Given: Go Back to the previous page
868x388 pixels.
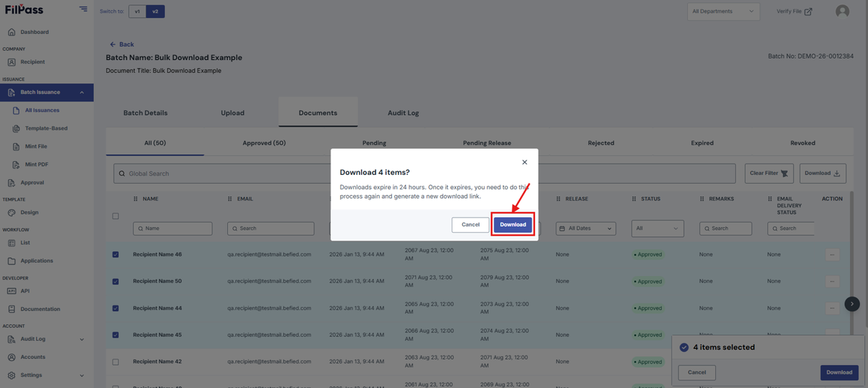Looking at the screenshot, I should 122,44.
